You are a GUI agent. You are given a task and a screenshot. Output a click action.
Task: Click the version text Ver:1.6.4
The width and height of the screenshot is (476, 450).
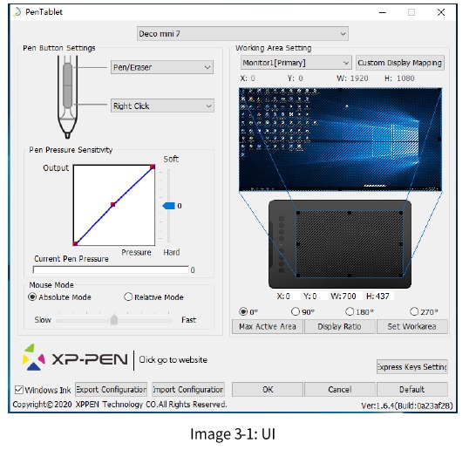[x=407, y=406]
